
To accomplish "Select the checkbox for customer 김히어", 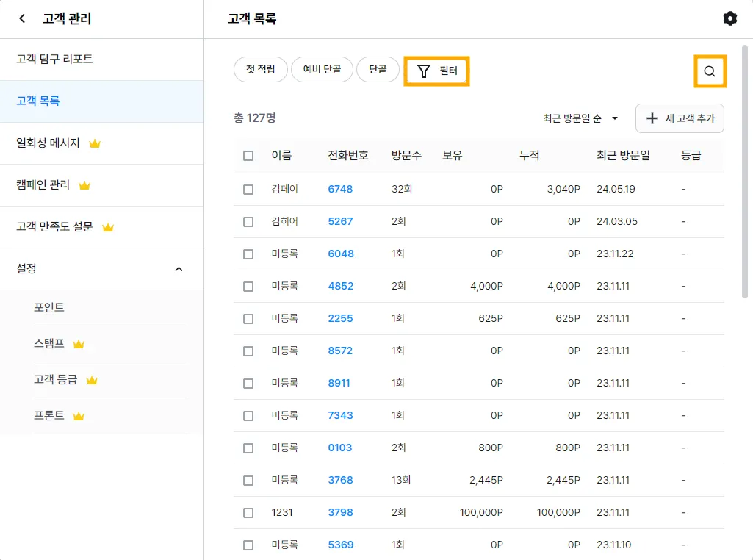I will click(x=248, y=222).
